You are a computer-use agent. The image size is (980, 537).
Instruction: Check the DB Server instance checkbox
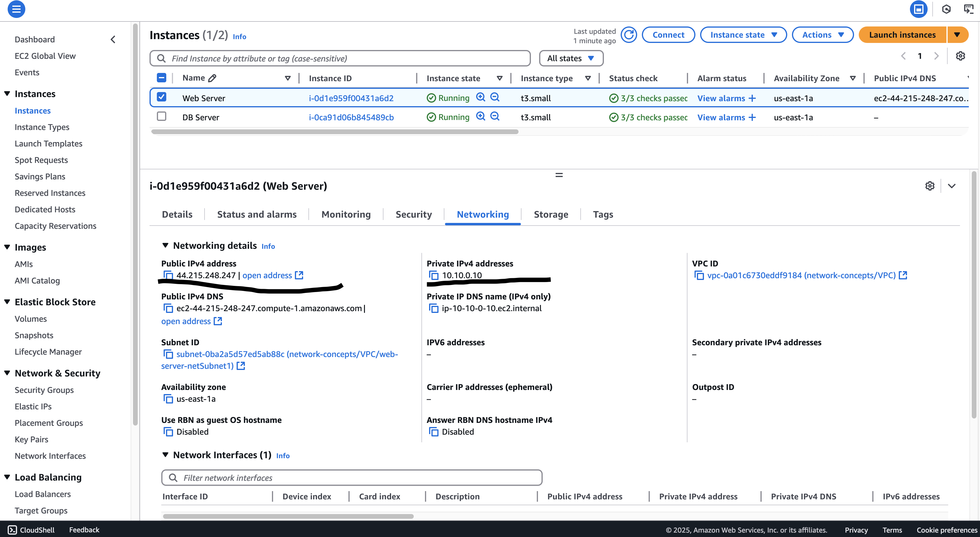(161, 116)
